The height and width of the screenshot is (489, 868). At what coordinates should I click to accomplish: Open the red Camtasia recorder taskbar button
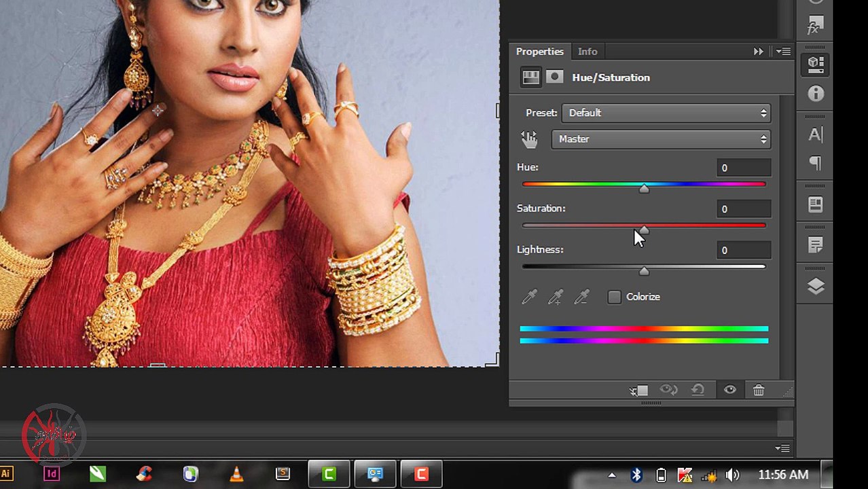(421, 474)
